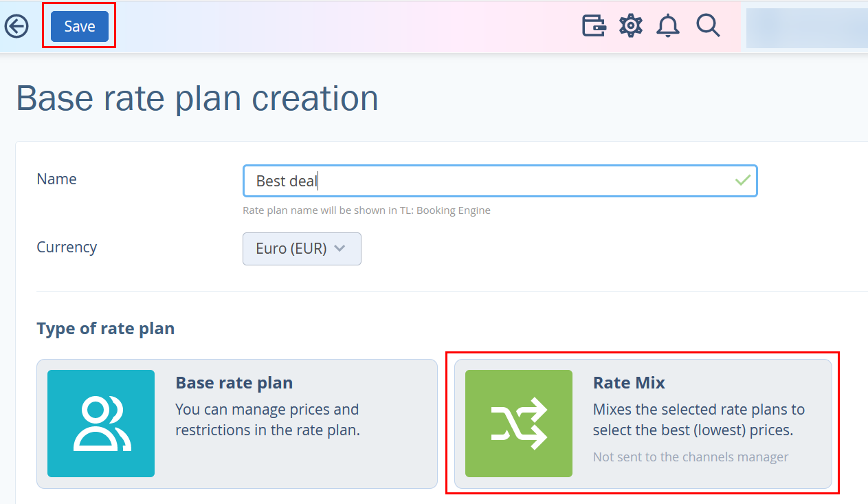The height and width of the screenshot is (504, 868).
Task: Open the Euro (EUR) currency dropdown
Action: pyautogui.click(x=302, y=249)
